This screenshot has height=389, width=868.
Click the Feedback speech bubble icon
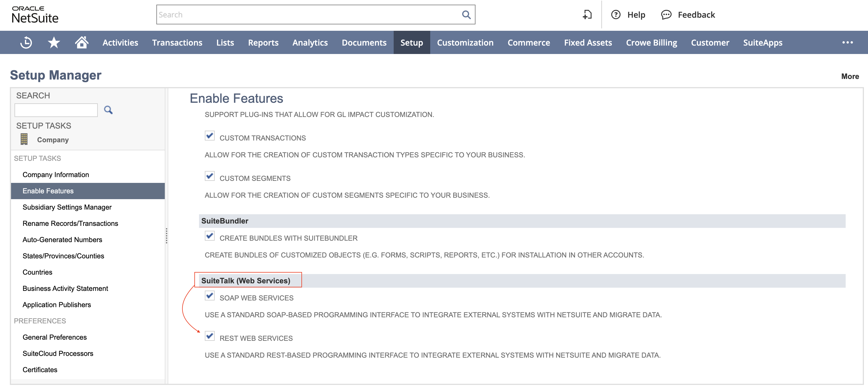666,15
